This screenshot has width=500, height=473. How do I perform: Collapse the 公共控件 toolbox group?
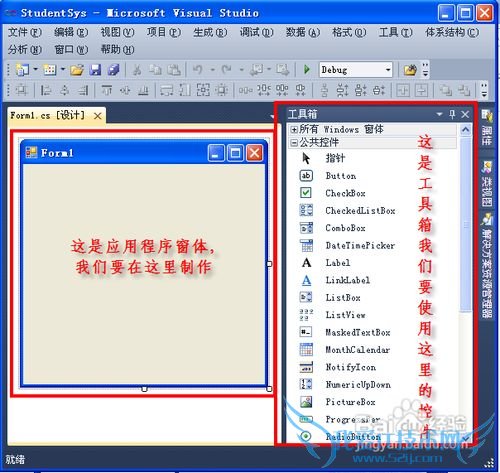(x=294, y=143)
